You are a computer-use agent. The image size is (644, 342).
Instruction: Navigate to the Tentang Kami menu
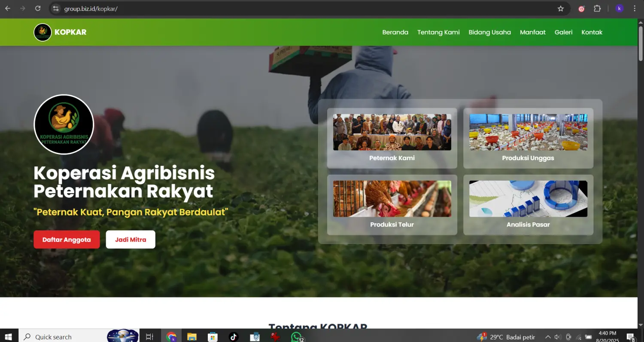(438, 32)
